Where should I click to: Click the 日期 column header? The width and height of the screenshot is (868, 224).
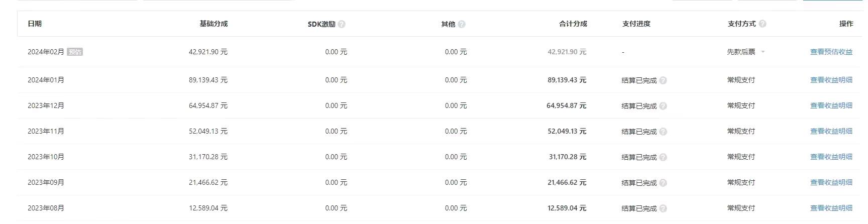[35, 24]
